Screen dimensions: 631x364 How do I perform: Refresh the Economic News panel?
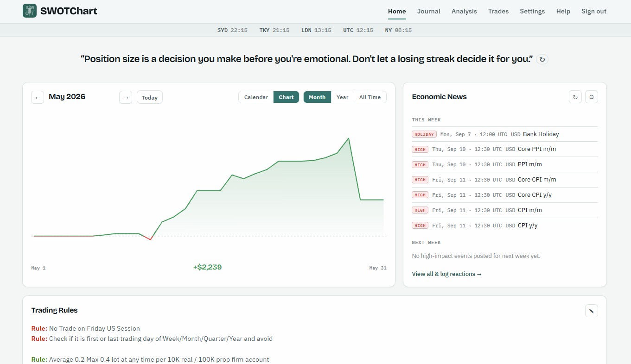(575, 97)
